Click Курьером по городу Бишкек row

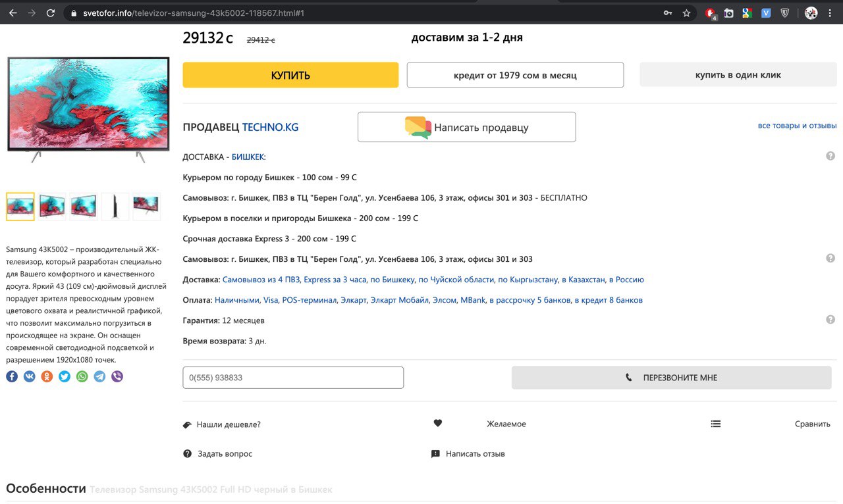(x=270, y=178)
